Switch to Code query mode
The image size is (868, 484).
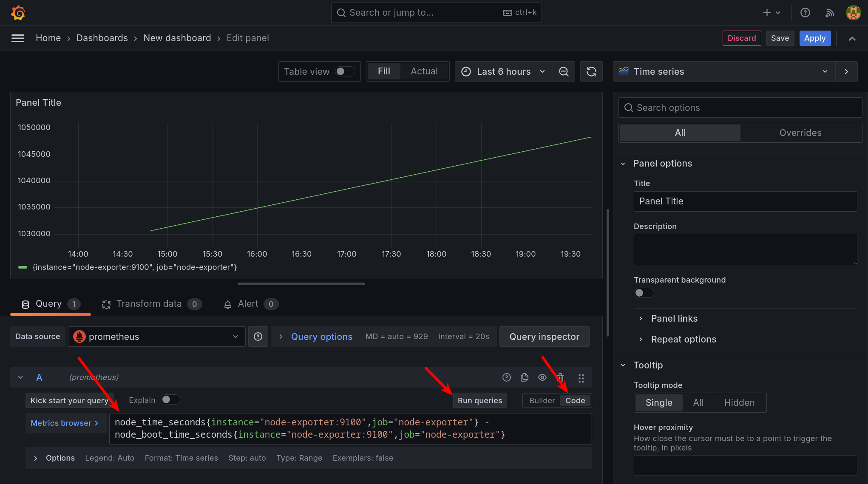tap(575, 401)
